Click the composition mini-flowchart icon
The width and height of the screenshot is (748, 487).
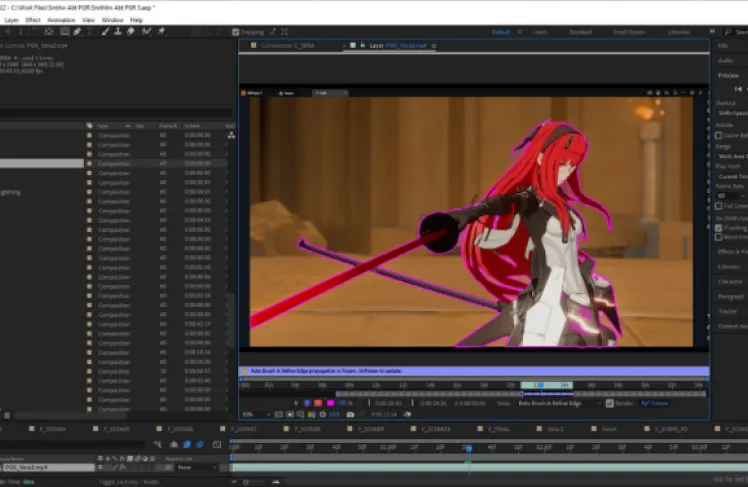tap(157, 445)
